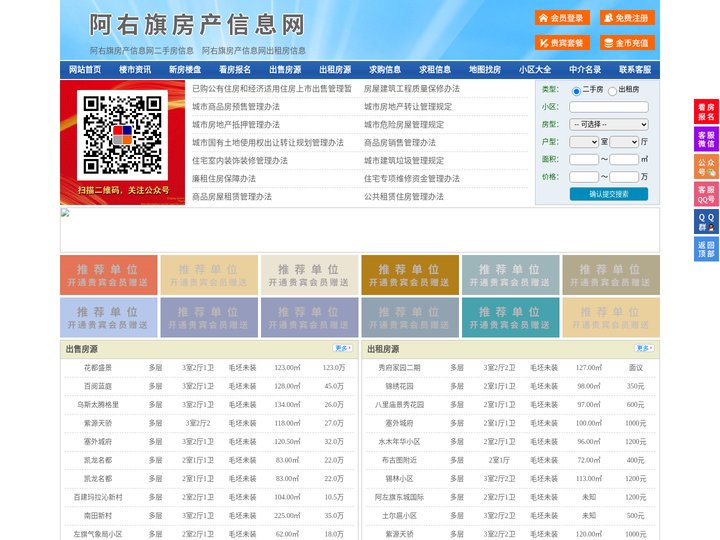
Task: Open 百阅蓝庭 sale listing
Action: 98,386
